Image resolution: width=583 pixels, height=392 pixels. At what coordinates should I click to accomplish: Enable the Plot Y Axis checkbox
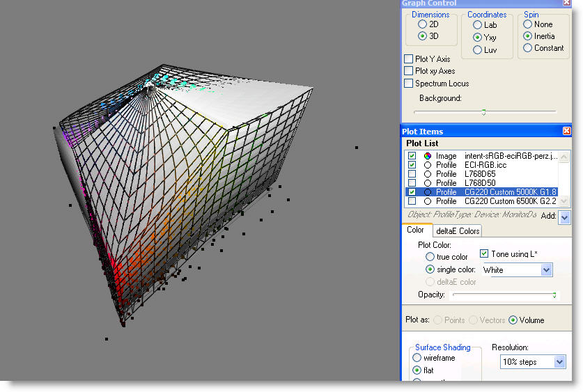point(409,59)
